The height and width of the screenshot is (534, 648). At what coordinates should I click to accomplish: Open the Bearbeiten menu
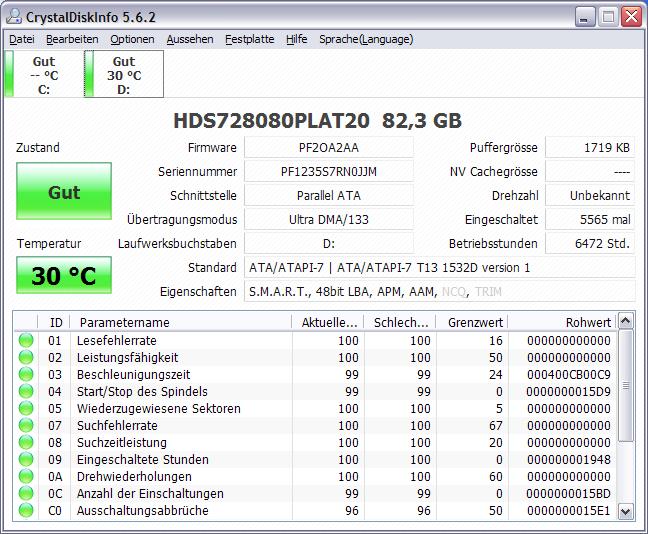coord(72,39)
